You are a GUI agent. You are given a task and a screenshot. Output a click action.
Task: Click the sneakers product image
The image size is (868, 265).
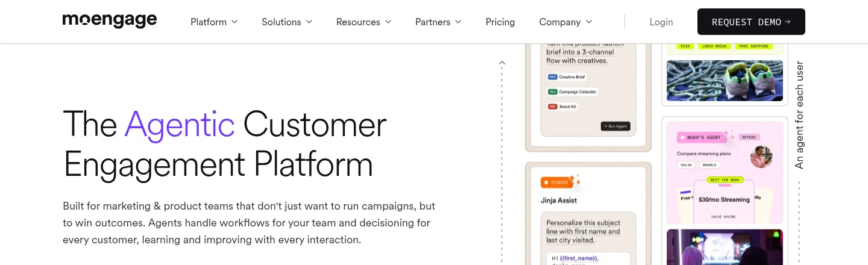(725, 80)
